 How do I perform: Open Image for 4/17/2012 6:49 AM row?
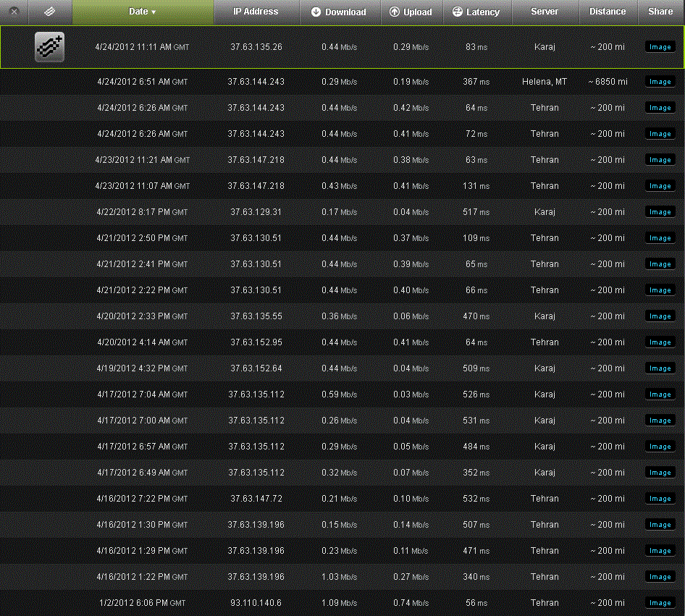660,473
